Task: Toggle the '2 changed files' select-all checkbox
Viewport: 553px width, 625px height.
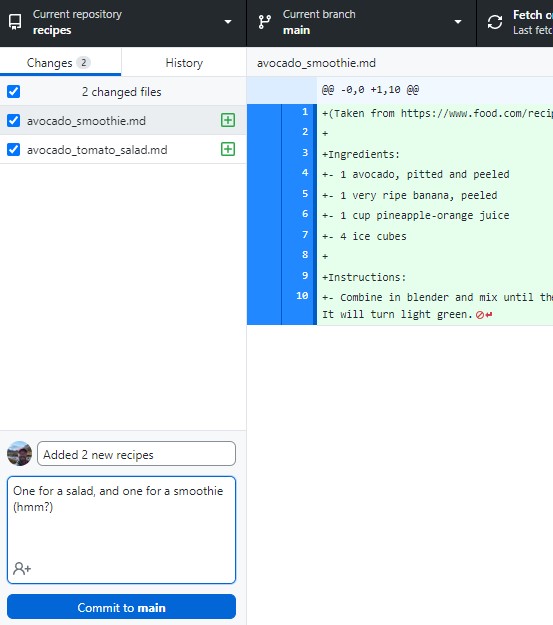Action: point(14,91)
